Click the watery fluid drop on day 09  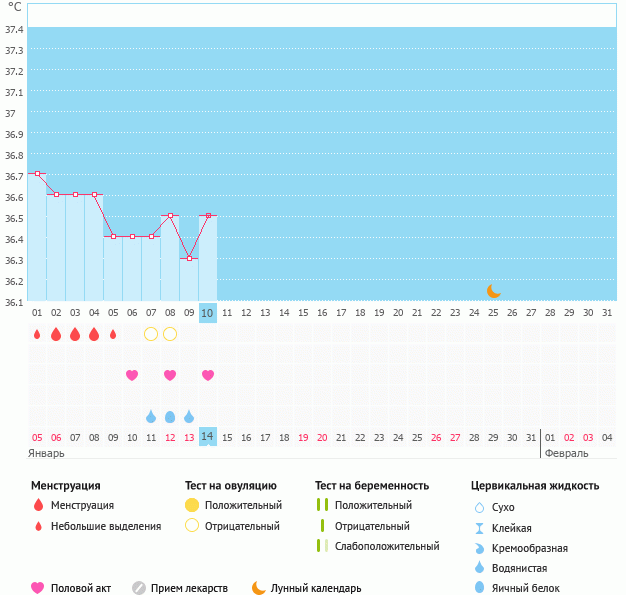[189, 416]
